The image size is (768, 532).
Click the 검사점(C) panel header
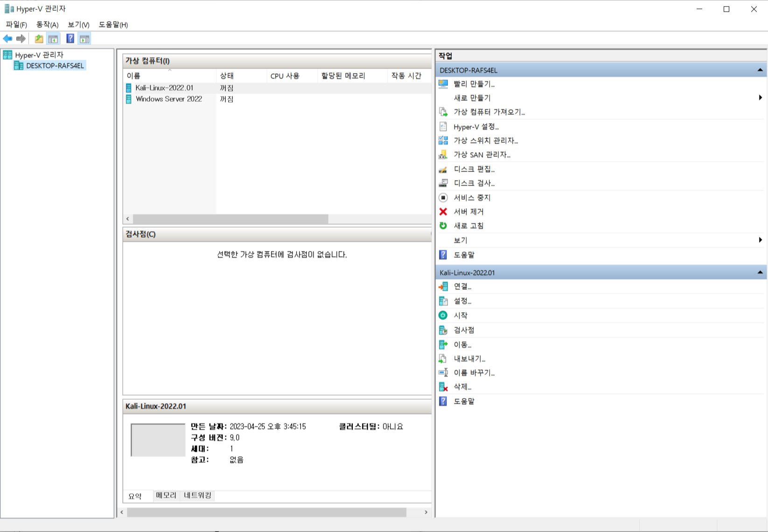[277, 234]
